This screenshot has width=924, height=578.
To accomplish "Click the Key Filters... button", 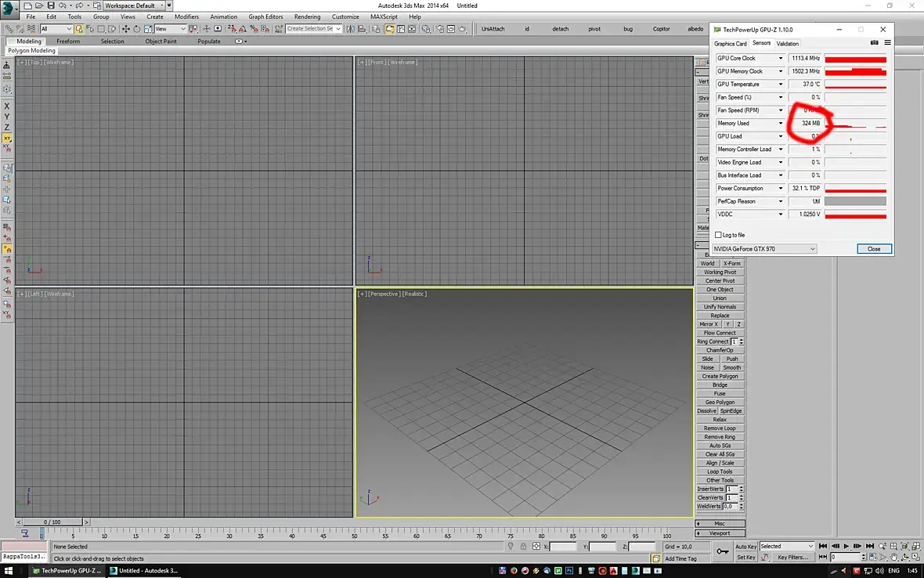I will coord(793,557).
